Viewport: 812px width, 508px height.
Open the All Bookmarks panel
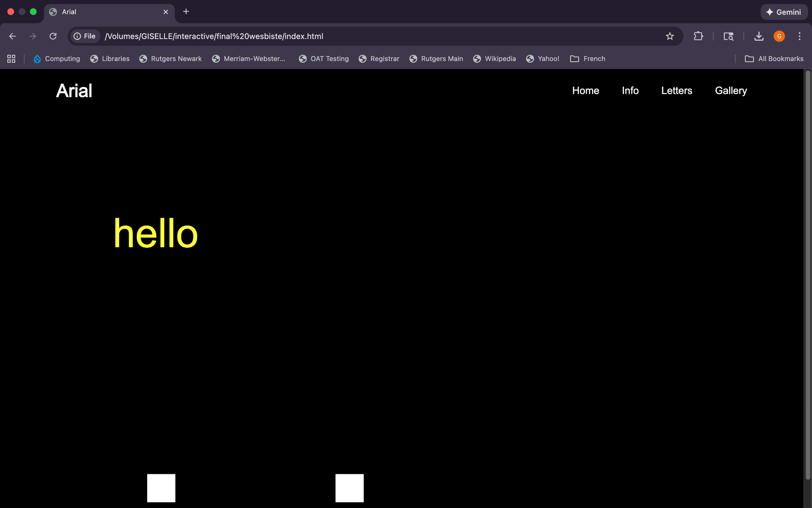point(775,59)
